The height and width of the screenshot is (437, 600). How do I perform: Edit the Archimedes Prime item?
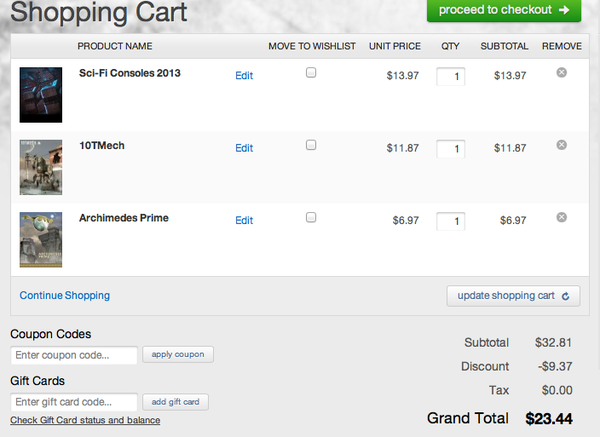point(244,221)
